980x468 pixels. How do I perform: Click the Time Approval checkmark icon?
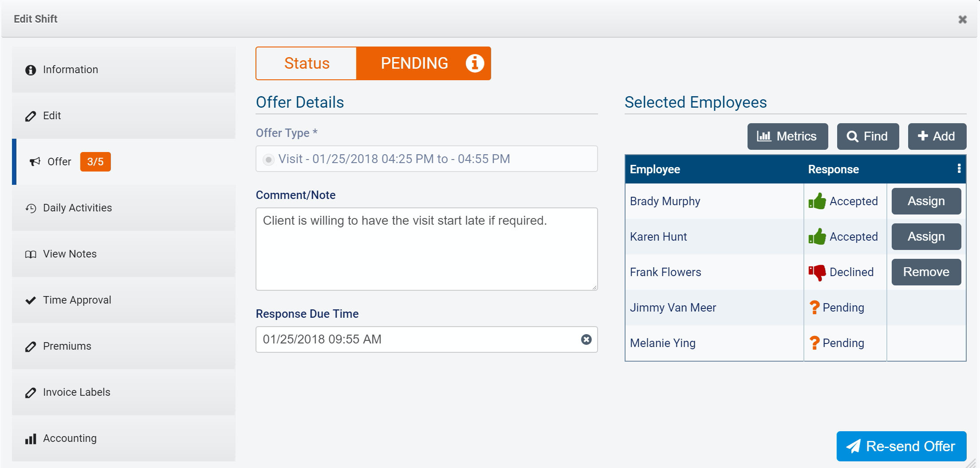coord(30,300)
